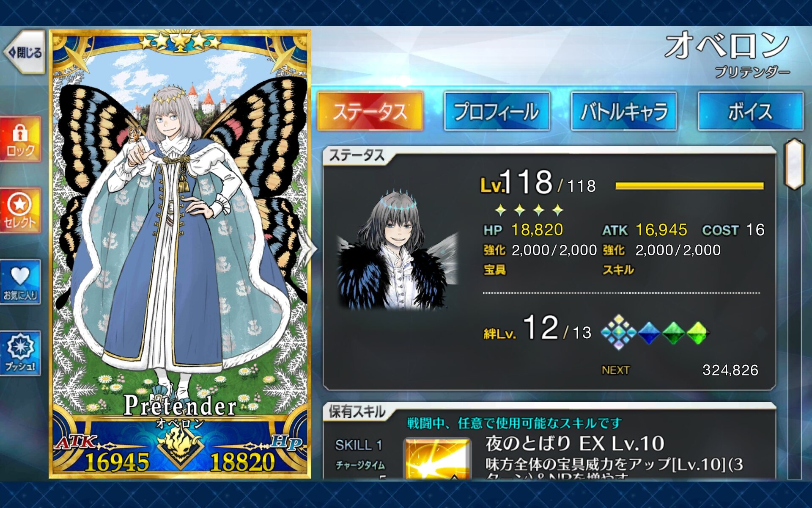Open the ボイス voice tab
Screen dimensions: 812x508
click(751, 111)
